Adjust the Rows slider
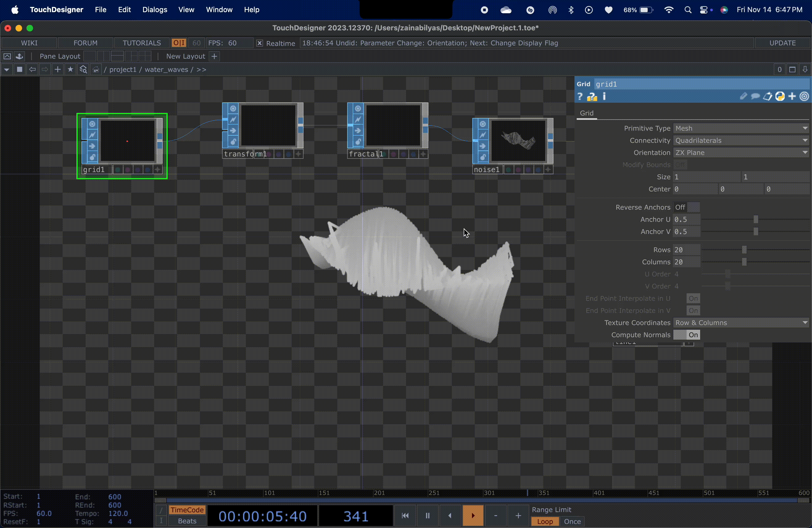This screenshot has height=528, width=812. point(744,249)
